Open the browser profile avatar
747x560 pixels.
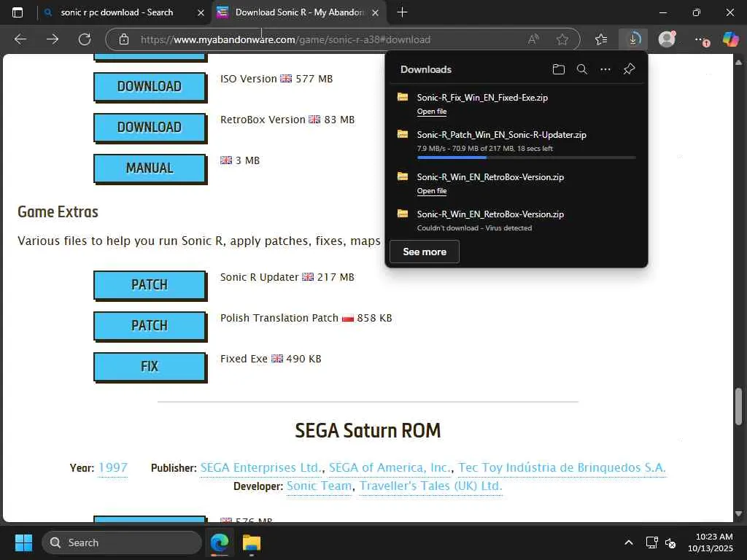667,39
